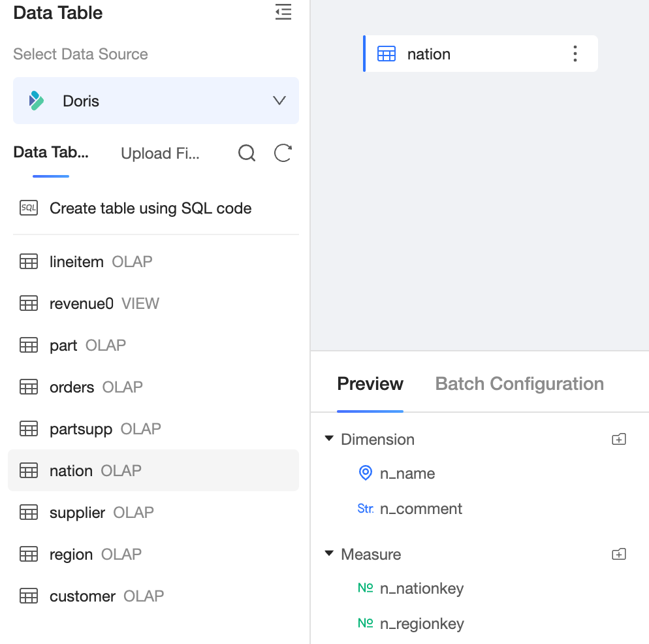Screen dimensions: 649x644
Task: Click the search tables magnifier icon
Action: tap(247, 153)
